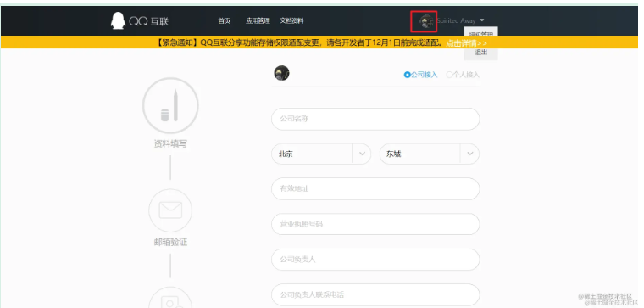Choose 退出 from the account menu
The image size is (644, 308).
coord(481,53)
